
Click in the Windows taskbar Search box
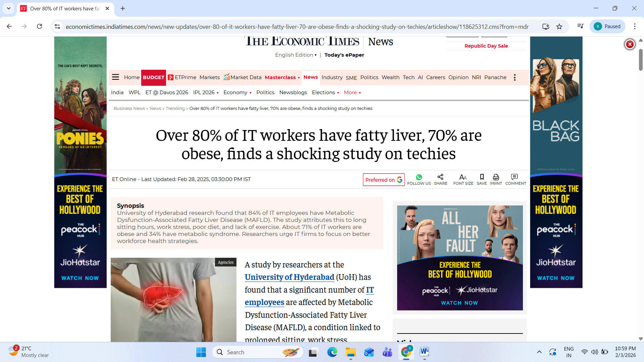[x=258, y=352]
